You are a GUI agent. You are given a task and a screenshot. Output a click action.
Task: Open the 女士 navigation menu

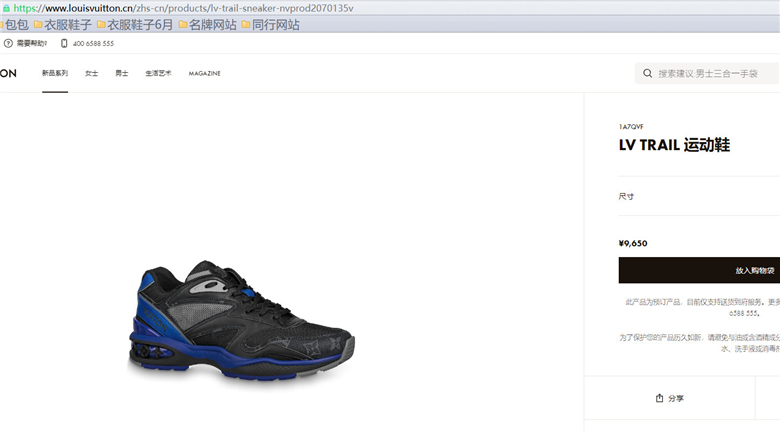point(92,73)
